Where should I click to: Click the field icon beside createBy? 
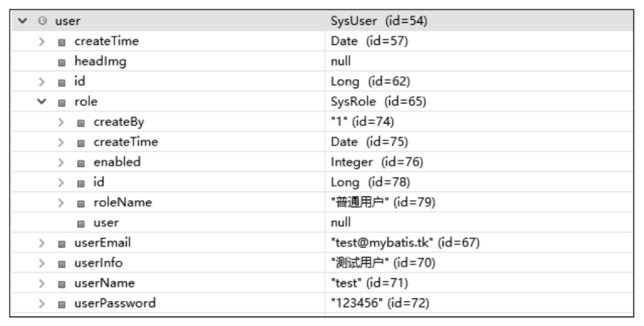click(81, 123)
